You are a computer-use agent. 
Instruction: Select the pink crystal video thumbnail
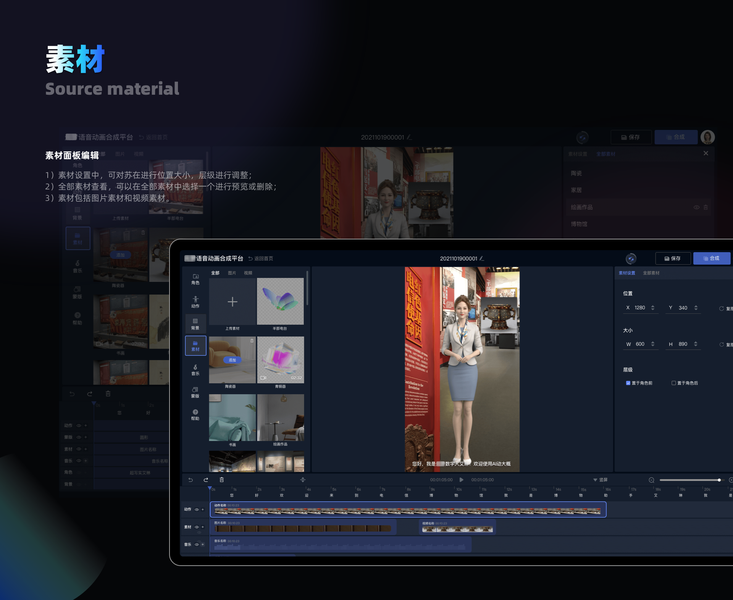point(280,360)
